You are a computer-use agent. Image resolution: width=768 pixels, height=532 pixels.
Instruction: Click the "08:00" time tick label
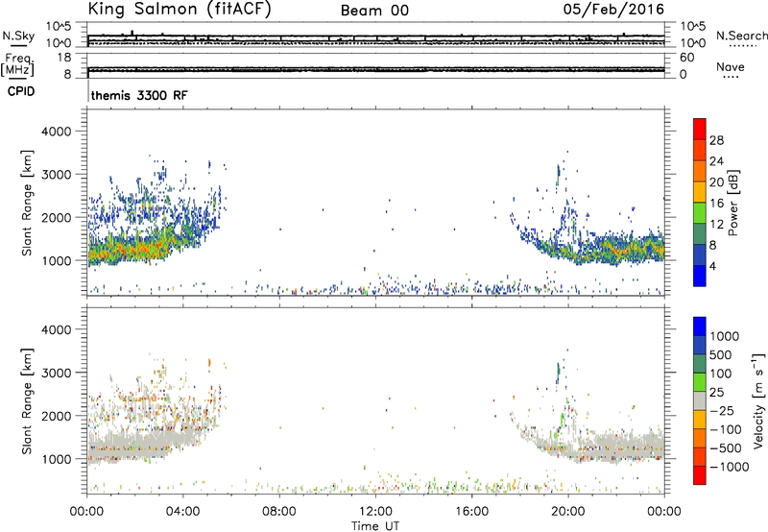tap(279, 512)
